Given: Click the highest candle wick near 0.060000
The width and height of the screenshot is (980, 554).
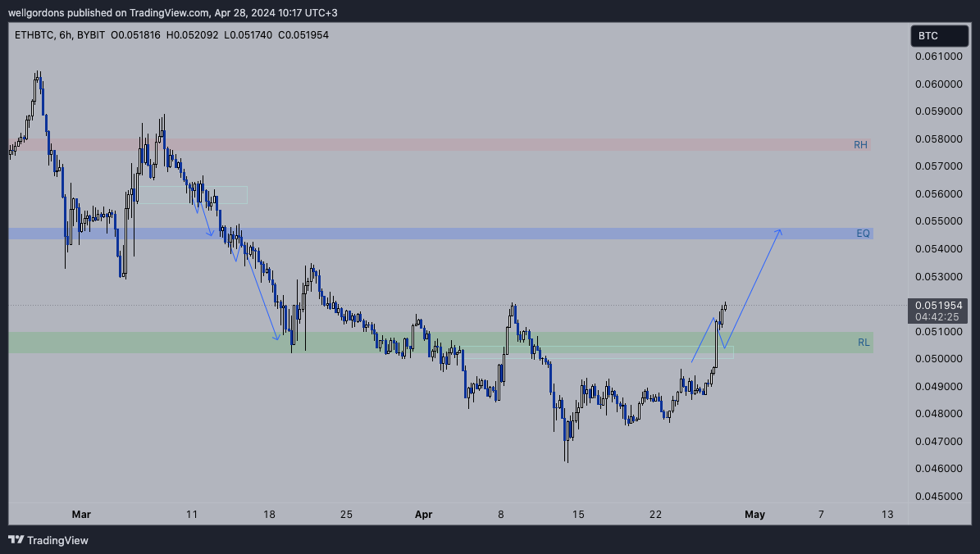Looking at the screenshot, I should [x=37, y=72].
